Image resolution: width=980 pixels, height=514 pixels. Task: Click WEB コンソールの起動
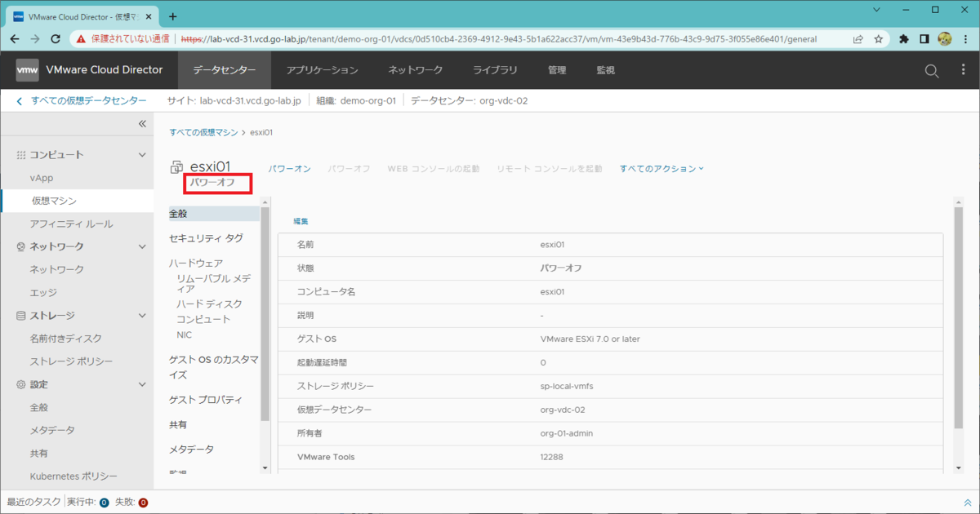(x=434, y=169)
